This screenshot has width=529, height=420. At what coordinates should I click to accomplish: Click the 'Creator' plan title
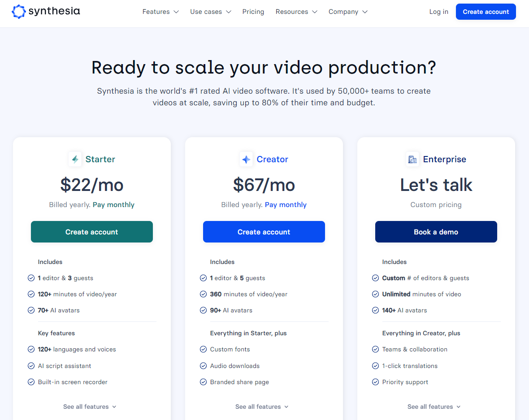[x=272, y=159]
